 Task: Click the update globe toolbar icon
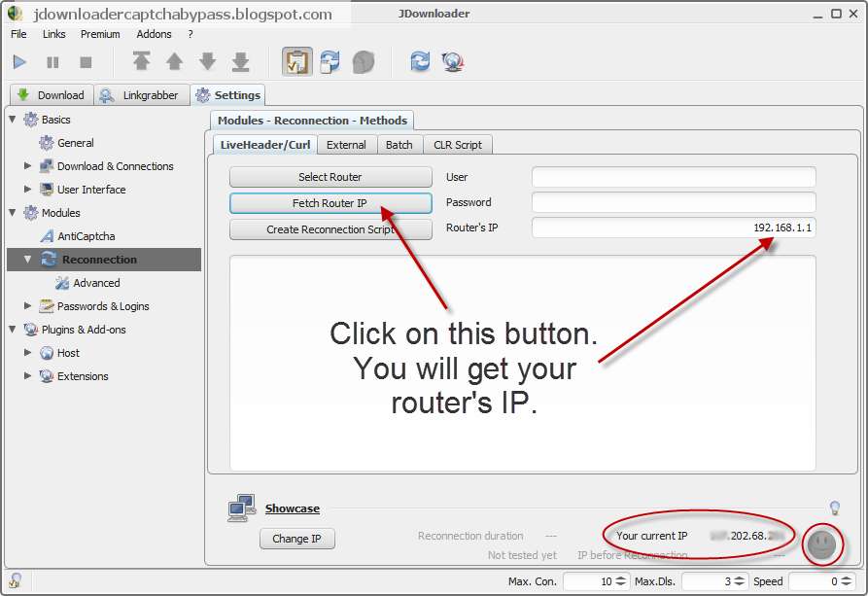click(x=453, y=61)
